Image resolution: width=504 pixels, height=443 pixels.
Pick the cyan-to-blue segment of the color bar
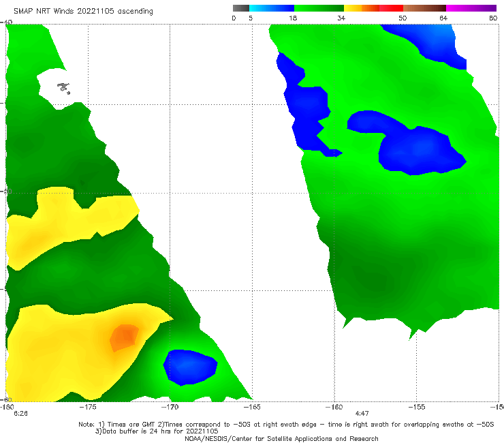[272, 8]
